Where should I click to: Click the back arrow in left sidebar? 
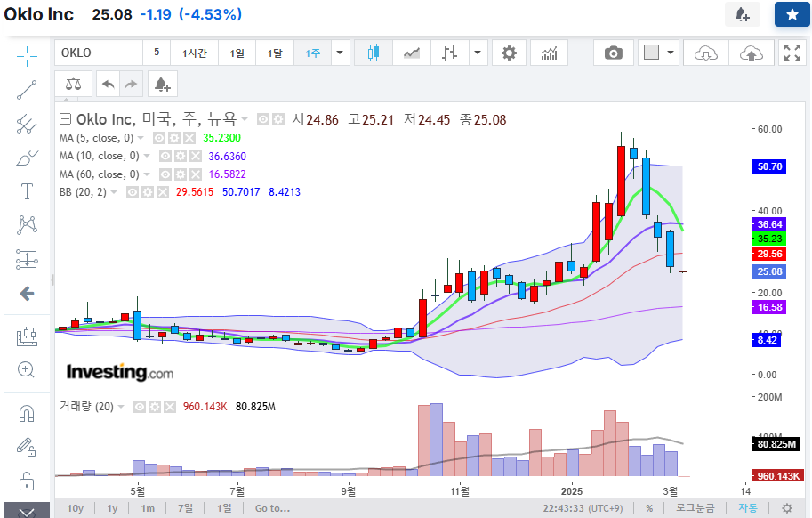[x=27, y=294]
